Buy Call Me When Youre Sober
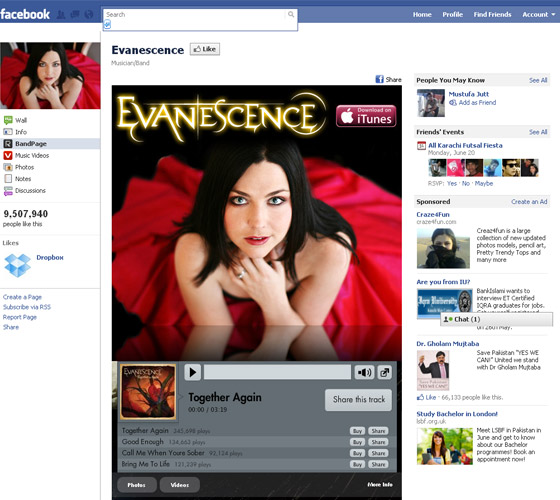The height and width of the screenshot is (500, 560). click(x=358, y=453)
